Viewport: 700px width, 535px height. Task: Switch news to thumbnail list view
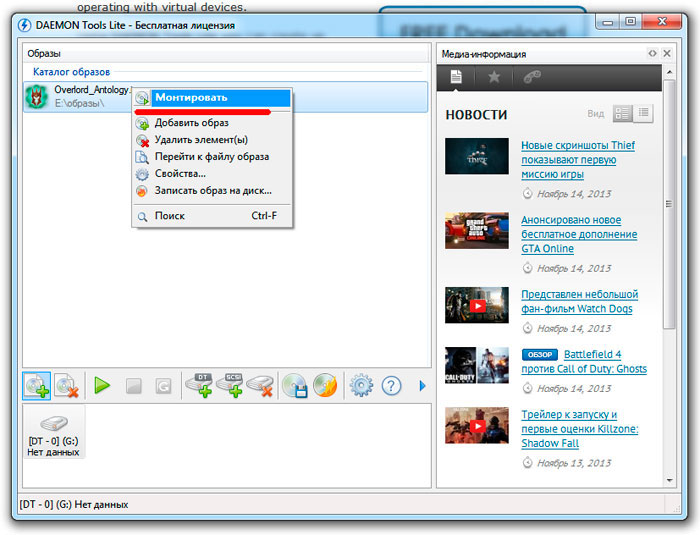tap(623, 113)
